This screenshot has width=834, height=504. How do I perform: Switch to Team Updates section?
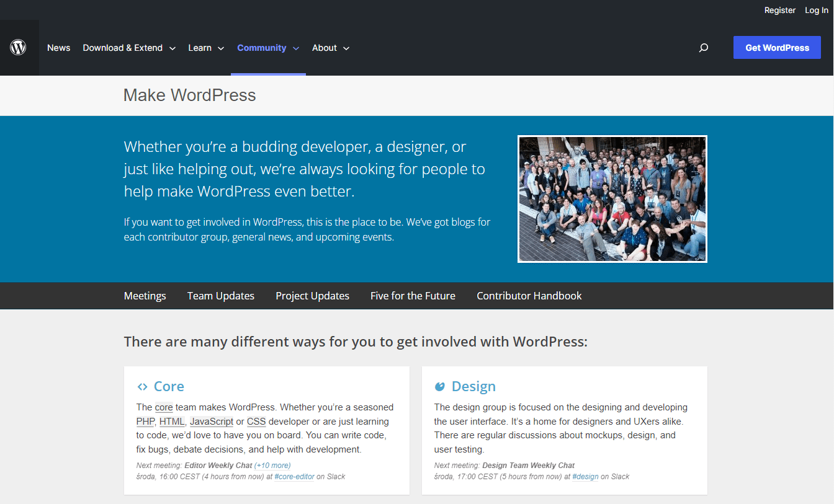click(x=221, y=296)
